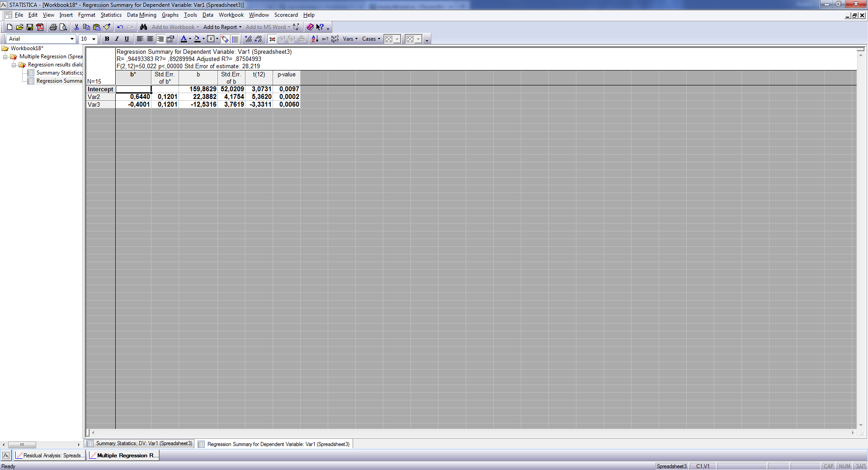
Task: Open the Workbook menu
Action: [231, 15]
